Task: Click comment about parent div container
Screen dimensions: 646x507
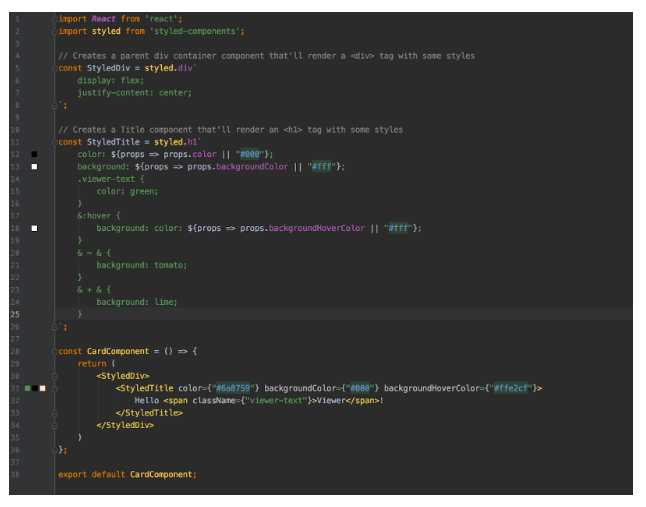Action: coord(267,56)
